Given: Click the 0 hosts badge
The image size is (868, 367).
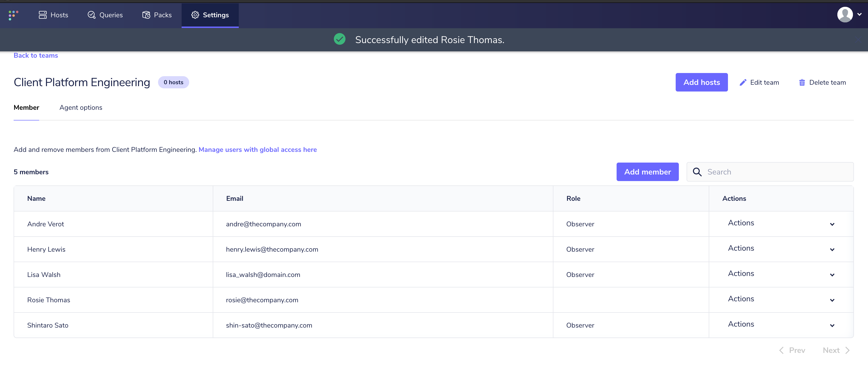Looking at the screenshot, I should coord(174,82).
